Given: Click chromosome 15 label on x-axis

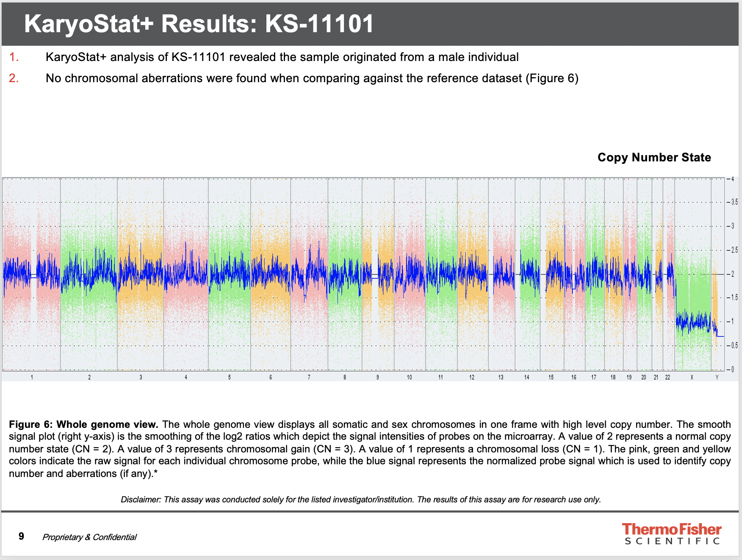Looking at the screenshot, I should 551,377.
